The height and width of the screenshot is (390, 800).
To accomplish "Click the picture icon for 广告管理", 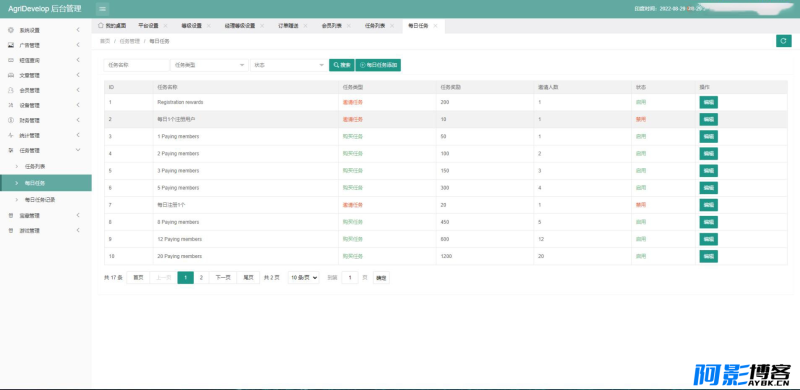I will (11, 45).
